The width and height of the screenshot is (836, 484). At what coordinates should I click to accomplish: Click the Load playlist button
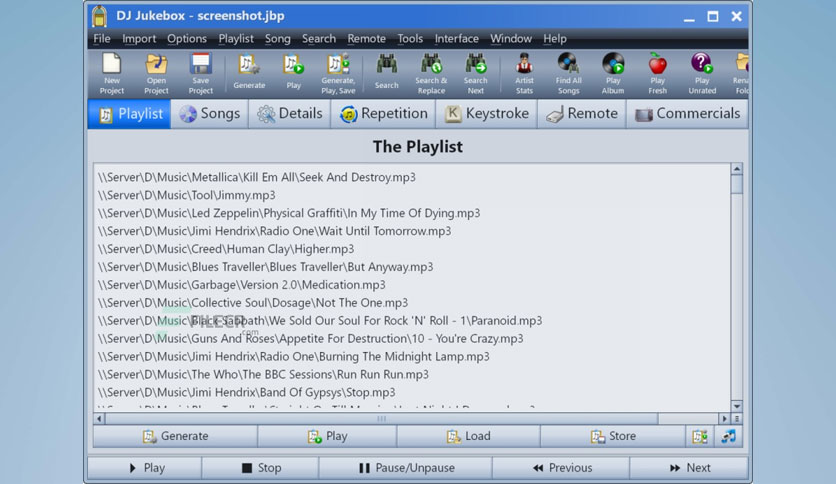click(469, 437)
